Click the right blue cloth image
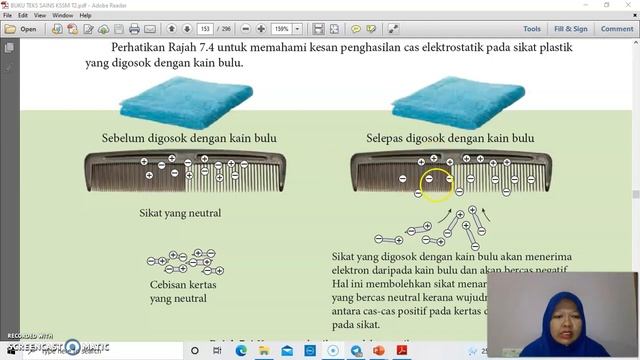This screenshot has height=360, width=640. (458, 102)
